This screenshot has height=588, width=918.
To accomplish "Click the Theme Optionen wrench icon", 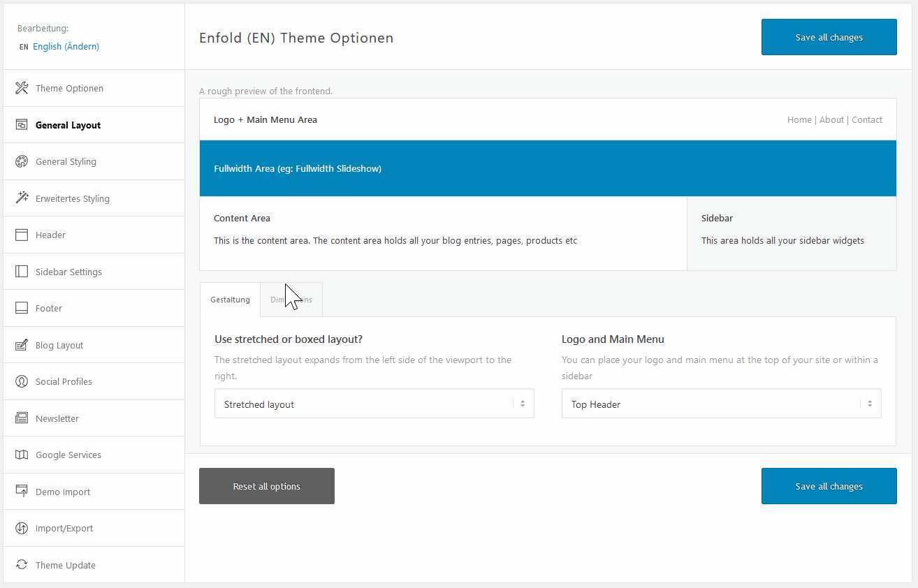I will (x=22, y=88).
